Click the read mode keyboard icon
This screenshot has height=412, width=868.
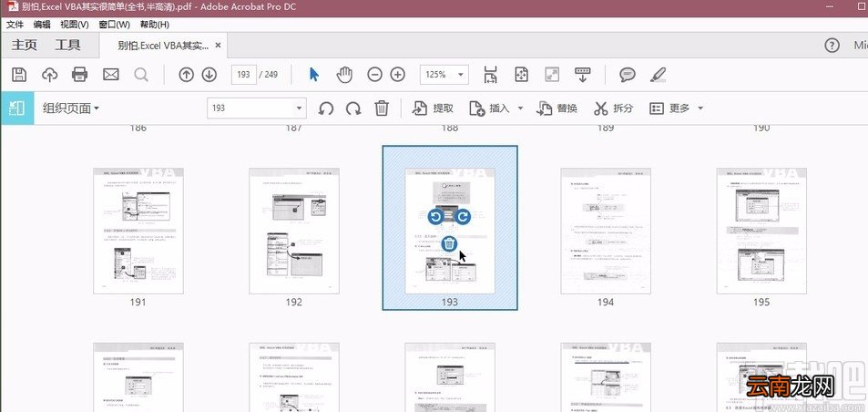(582, 74)
